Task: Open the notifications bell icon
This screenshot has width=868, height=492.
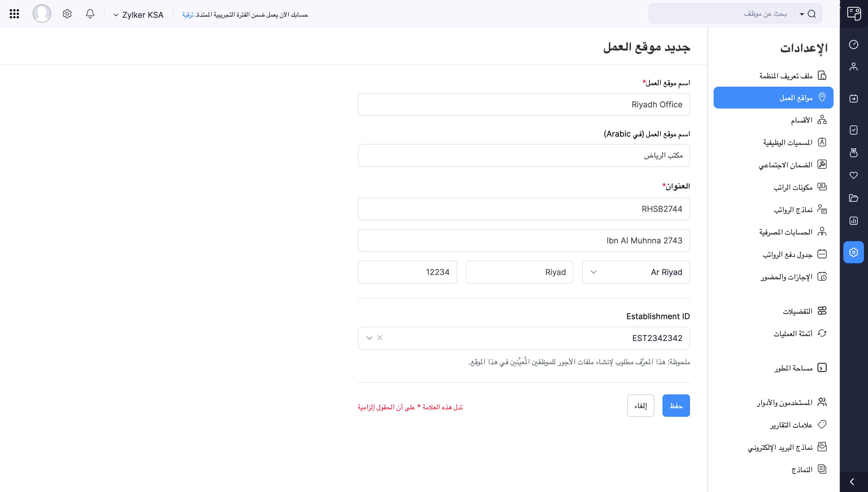Action: coord(90,14)
